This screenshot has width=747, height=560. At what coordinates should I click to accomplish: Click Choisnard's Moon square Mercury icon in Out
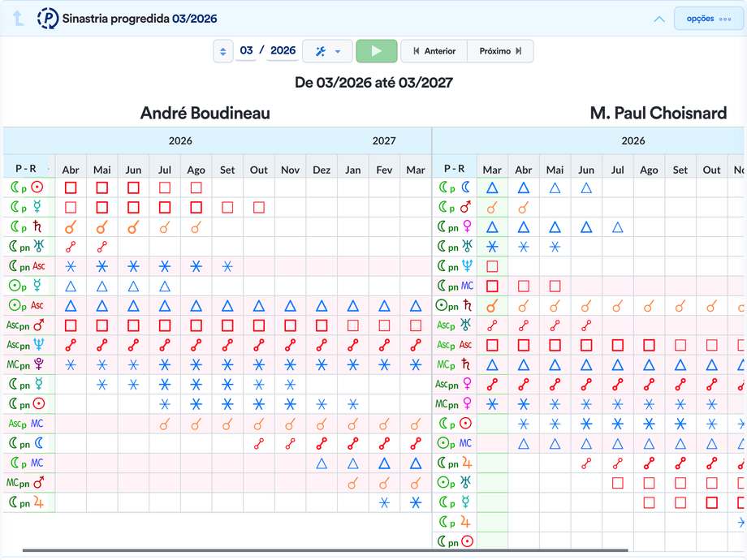712,502
